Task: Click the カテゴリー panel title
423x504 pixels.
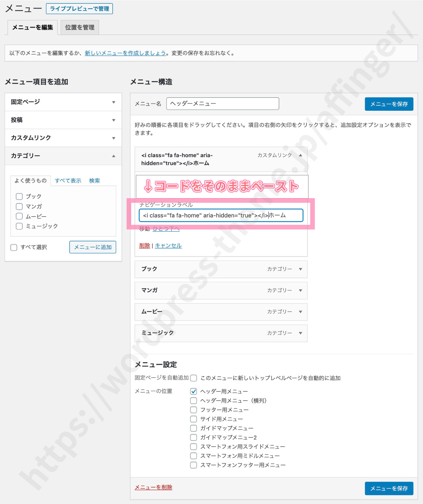Action: coord(25,156)
